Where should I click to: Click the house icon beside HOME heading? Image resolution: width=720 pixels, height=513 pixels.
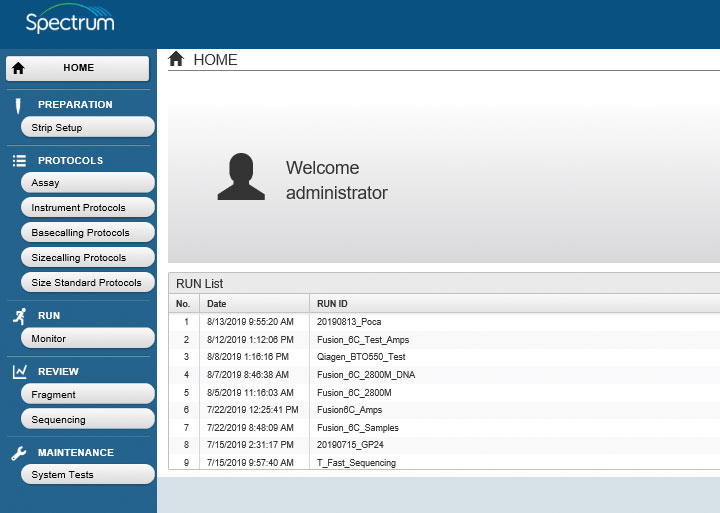177,60
